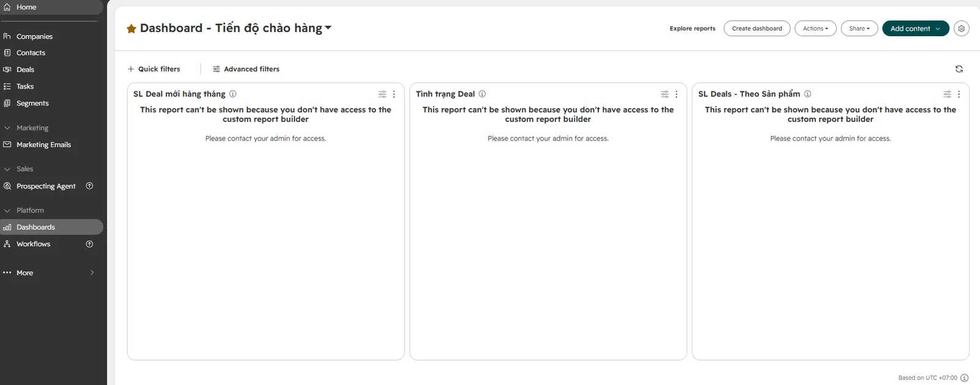Open the Actions dropdown
This screenshot has width=980, height=385.
(x=815, y=28)
